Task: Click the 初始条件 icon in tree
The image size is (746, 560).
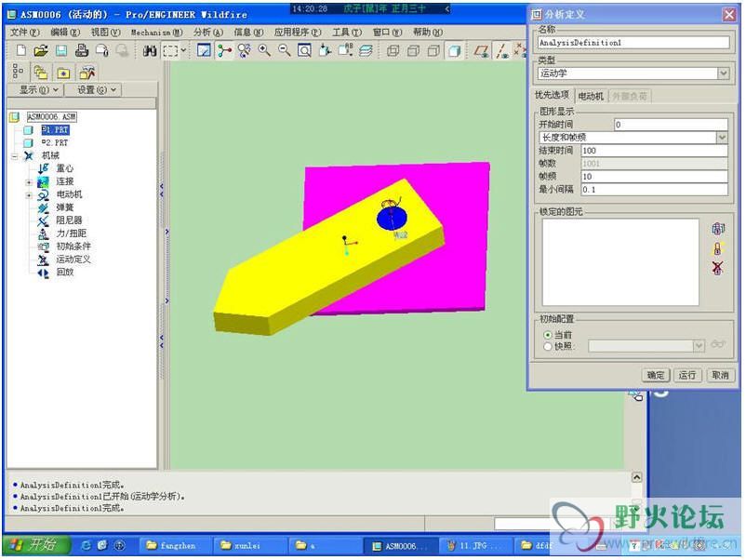Action: coord(44,247)
